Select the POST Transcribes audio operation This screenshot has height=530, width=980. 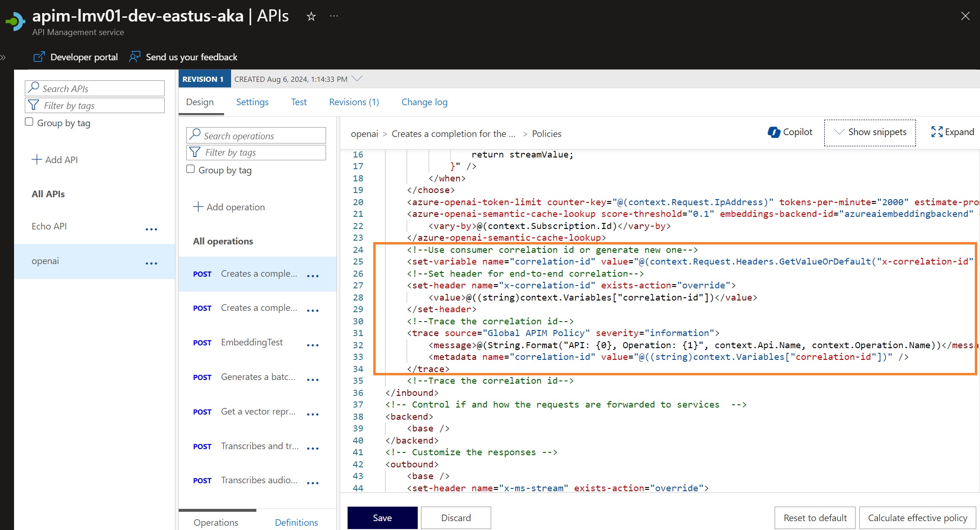click(245, 480)
